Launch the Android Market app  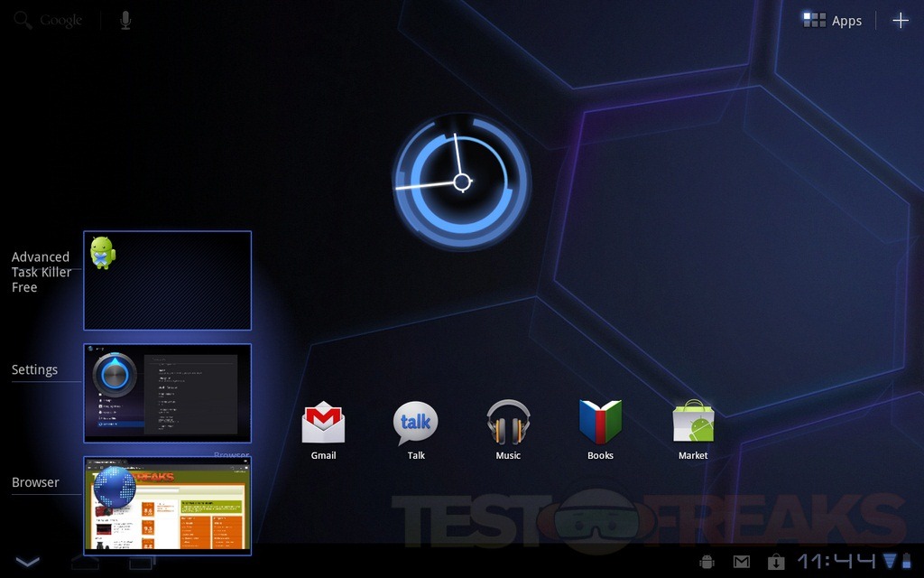pos(693,423)
